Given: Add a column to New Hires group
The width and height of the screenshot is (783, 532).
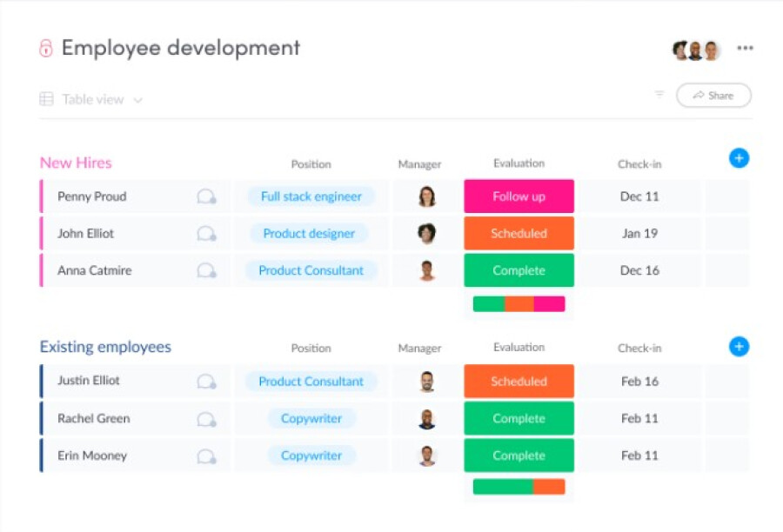Looking at the screenshot, I should click(x=739, y=158).
